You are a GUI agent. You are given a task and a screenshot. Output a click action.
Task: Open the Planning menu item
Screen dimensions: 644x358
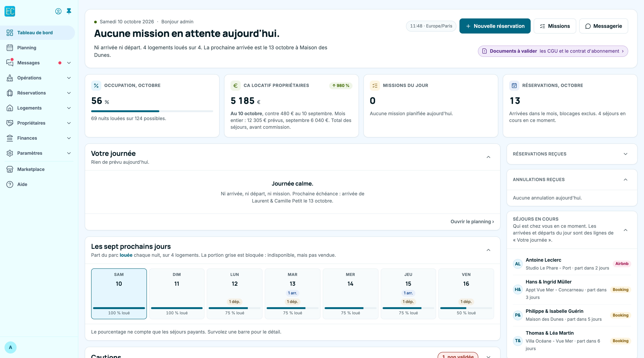(x=37, y=48)
